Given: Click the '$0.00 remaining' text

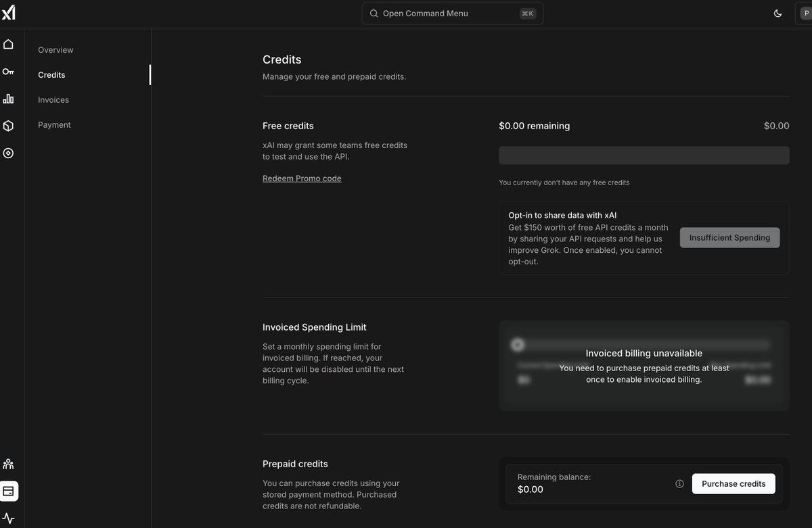Looking at the screenshot, I should point(534,126).
